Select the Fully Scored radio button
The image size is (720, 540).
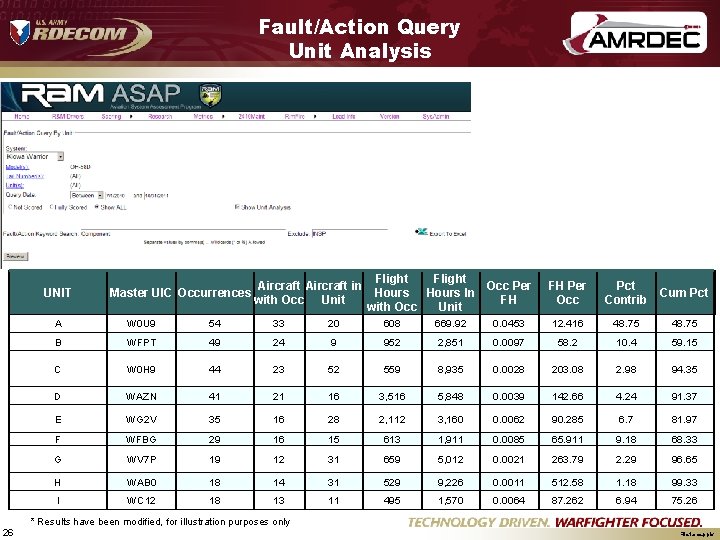pyautogui.click(x=51, y=208)
